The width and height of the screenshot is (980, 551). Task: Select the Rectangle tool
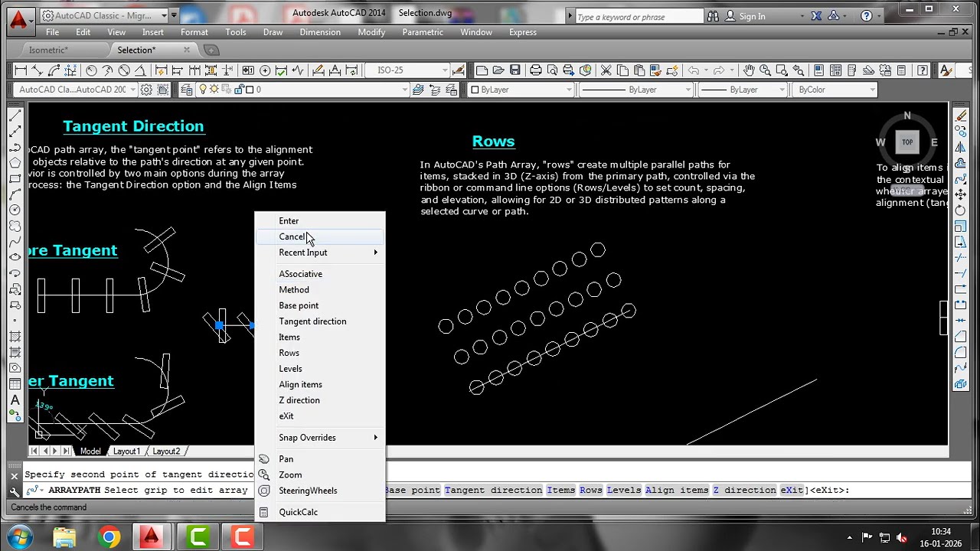click(x=15, y=178)
